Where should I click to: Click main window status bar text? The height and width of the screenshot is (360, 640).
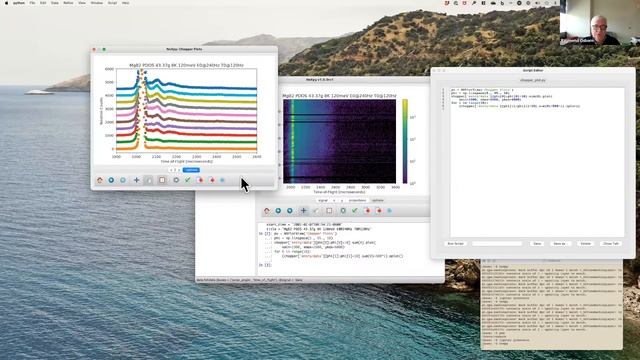pos(249,280)
